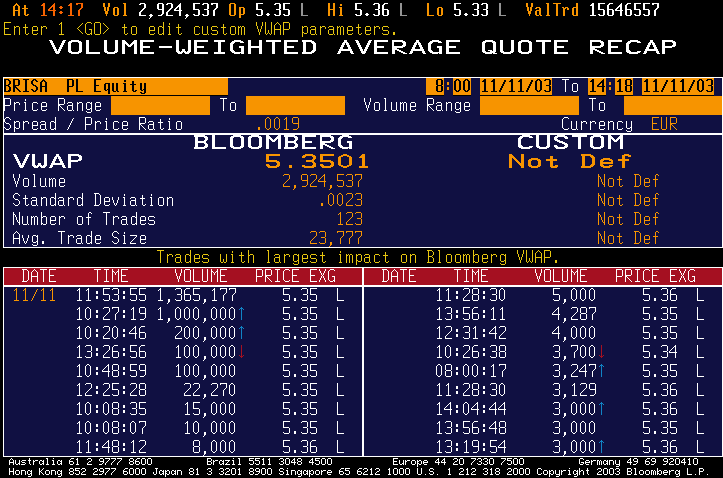Click the Currency value EUR
The width and height of the screenshot is (723, 478).
point(664,124)
